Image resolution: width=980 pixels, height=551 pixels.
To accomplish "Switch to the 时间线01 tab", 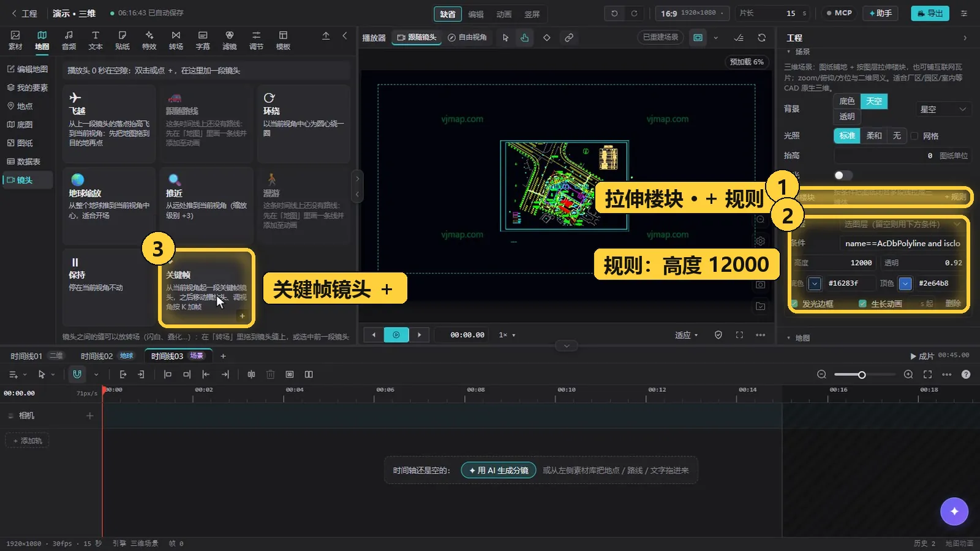I will pos(36,356).
